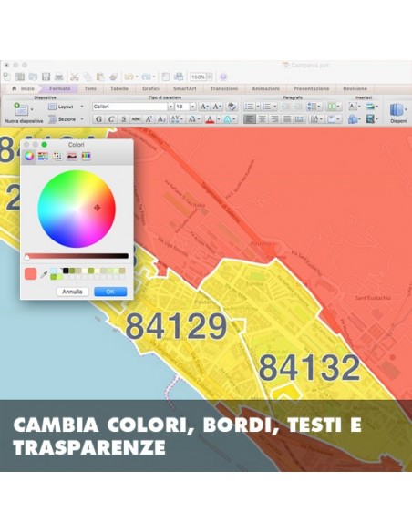The width and height of the screenshot is (412, 532).
Task: Open the Tabelle ribbon tab
Action: pos(119,88)
